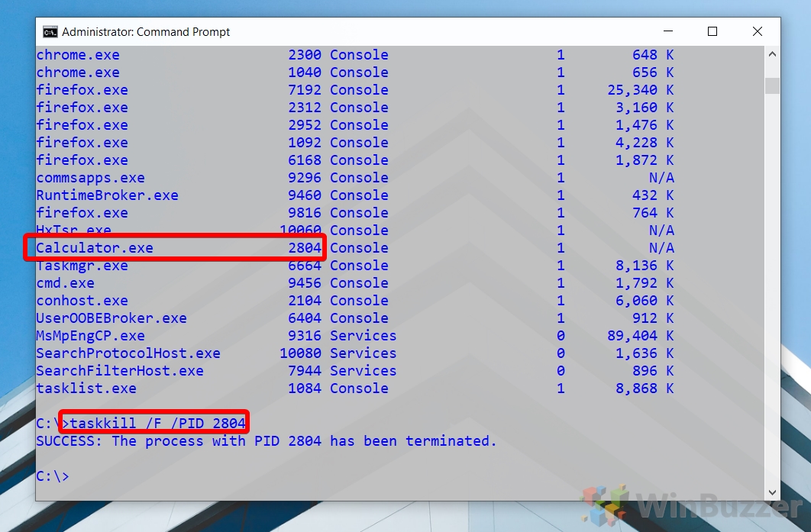Screen dimensions: 811x532
Task: Click the Calculator.exe process name
Action: [95, 248]
